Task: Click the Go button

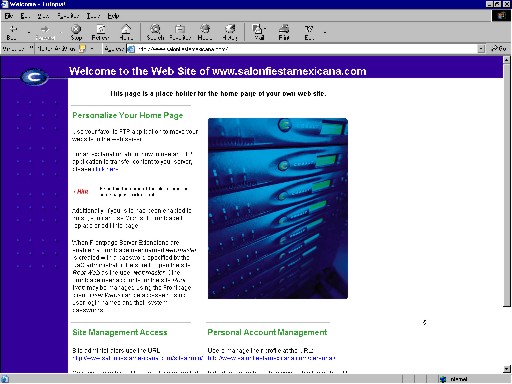Action: coord(499,49)
